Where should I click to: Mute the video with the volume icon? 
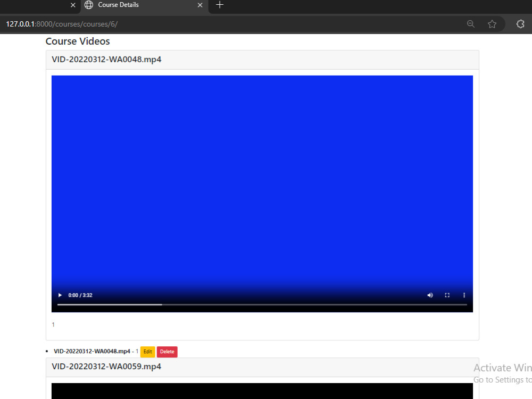[430, 295]
